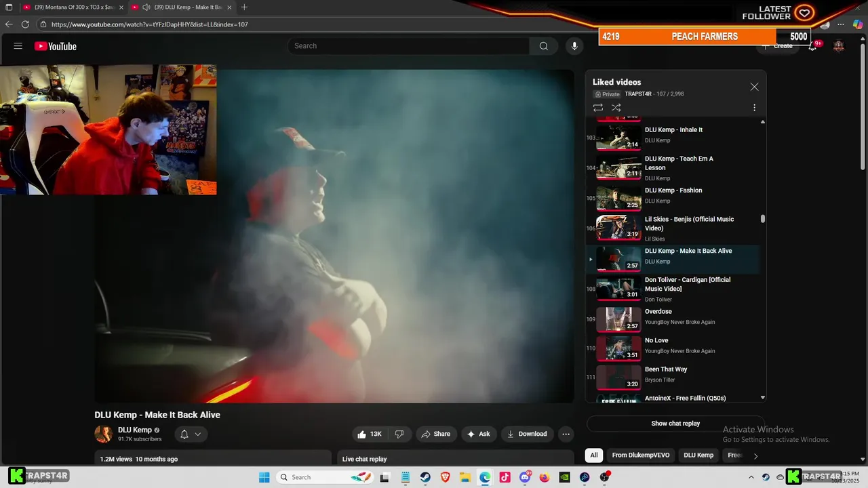Close the Liked videos playlist panel
The image size is (868, 488).
click(x=754, y=87)
